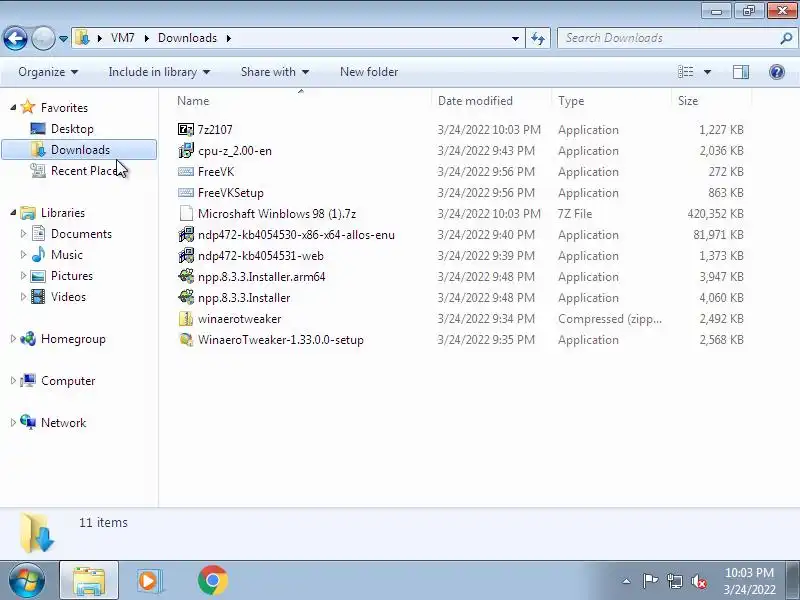Collapse the Libraries tree section

(x=13, y=212)
